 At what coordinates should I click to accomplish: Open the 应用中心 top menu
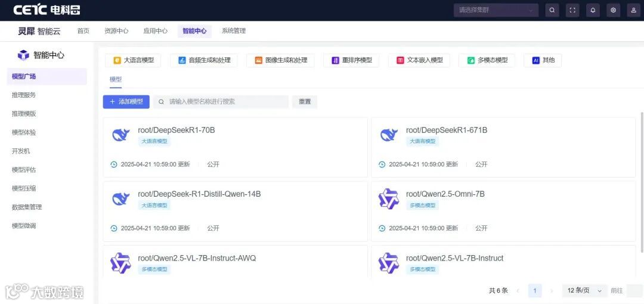pos(155,31)
